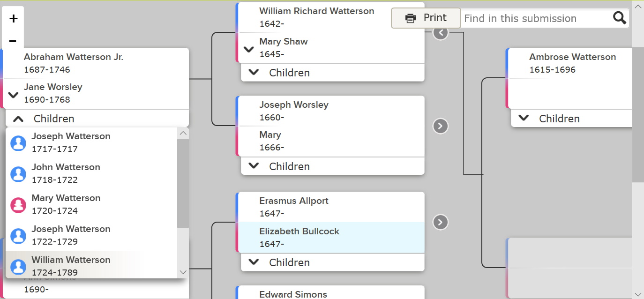Collapse Children list under Abraham Watterson Jr.
This screenshot has height=299, width=644.
tap(18, 119)
